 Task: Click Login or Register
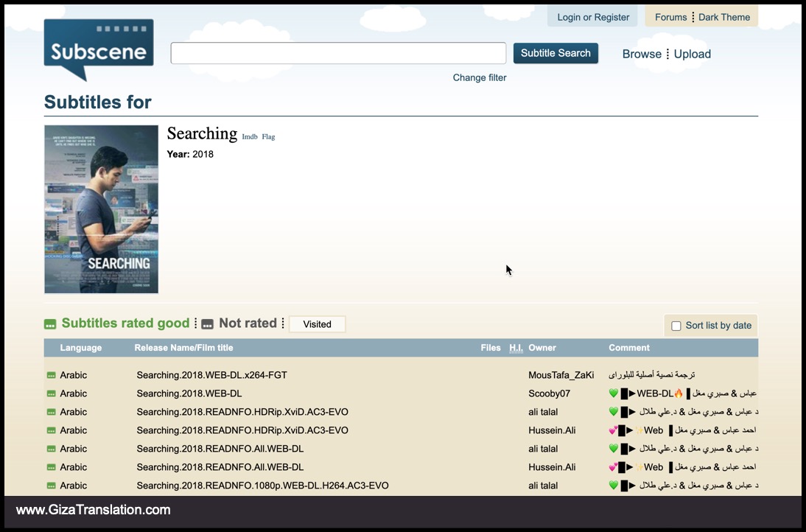click(593, 17)
